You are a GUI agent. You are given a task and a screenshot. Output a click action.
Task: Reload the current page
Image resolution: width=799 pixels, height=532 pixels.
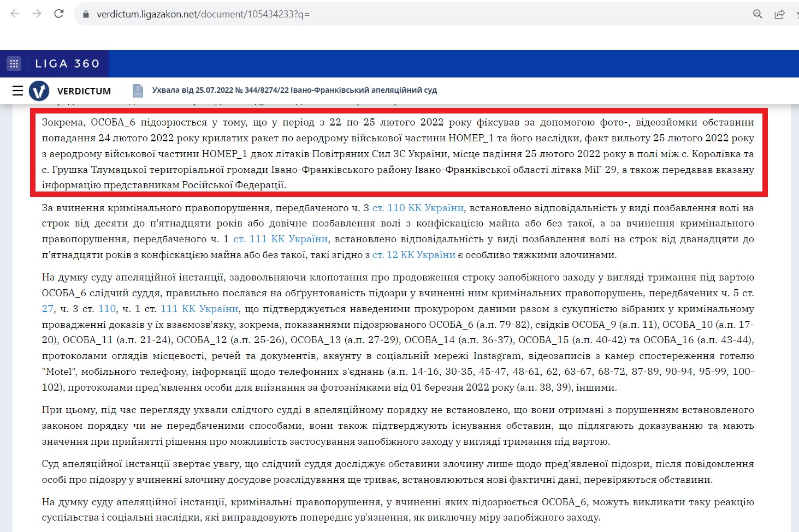pyautogui.click(x=59, y=14)
